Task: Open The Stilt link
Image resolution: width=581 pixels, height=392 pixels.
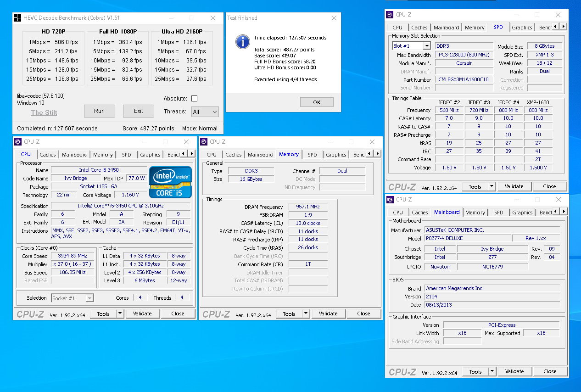Action: point(44,112)
